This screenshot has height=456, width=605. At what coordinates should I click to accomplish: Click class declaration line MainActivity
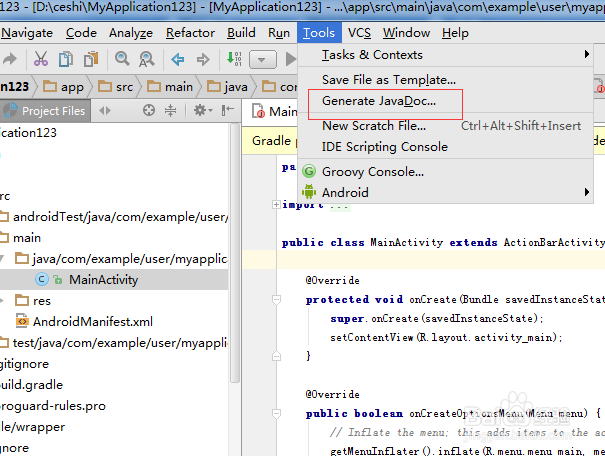(443, 242)
